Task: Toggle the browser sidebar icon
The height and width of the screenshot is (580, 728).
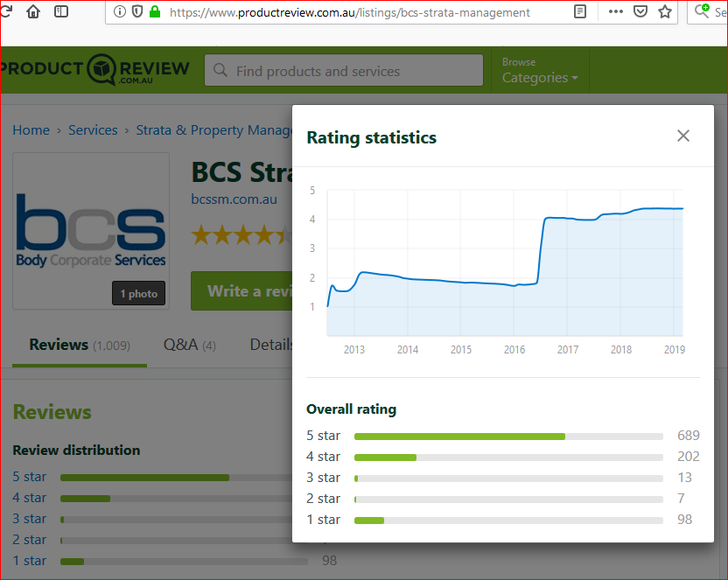Action: click(x=61, y=12)
